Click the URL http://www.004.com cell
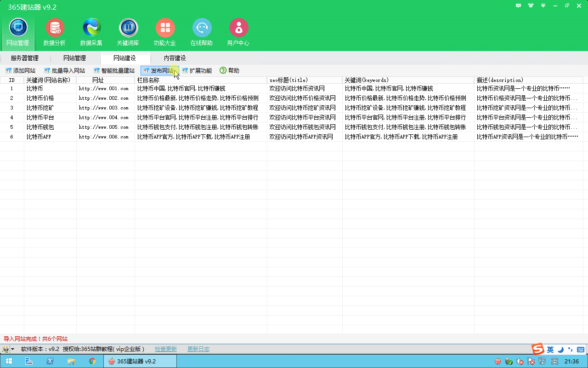The image size is (588, 368). pos(106,117)
